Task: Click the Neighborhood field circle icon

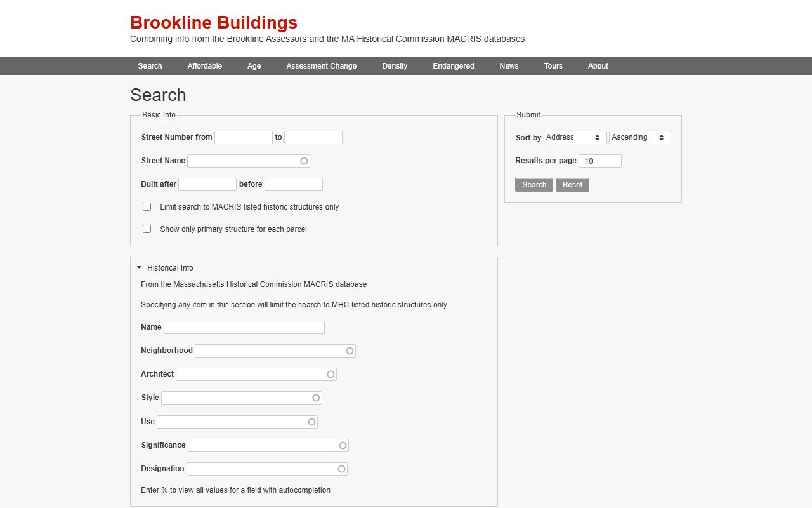Action: coord(350,351)
